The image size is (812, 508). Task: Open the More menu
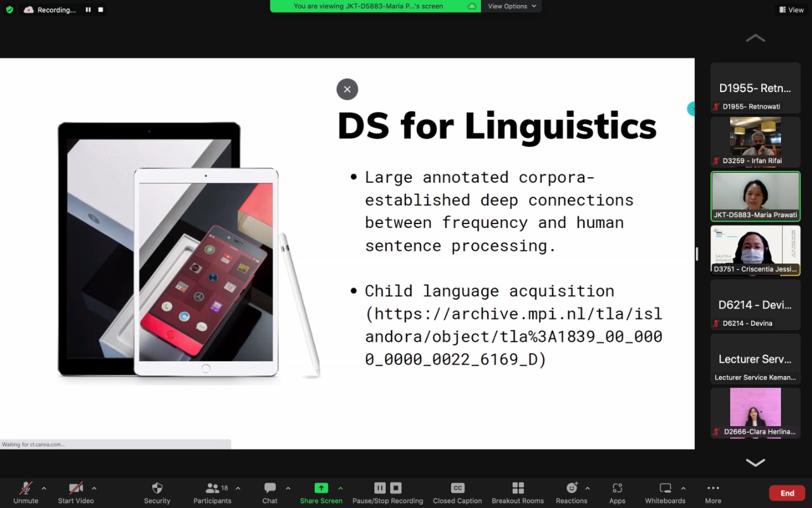click(x=713, y=488)
